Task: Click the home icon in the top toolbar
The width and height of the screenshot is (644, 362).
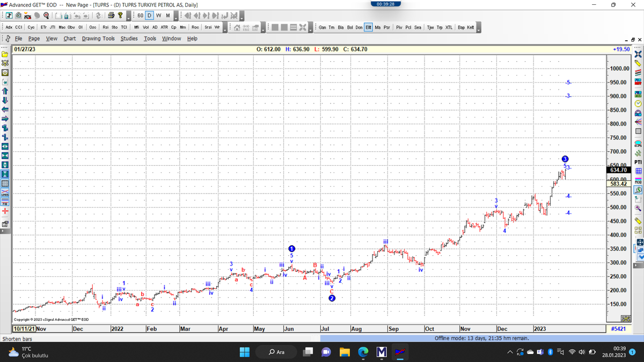Action: pos(237,27)
